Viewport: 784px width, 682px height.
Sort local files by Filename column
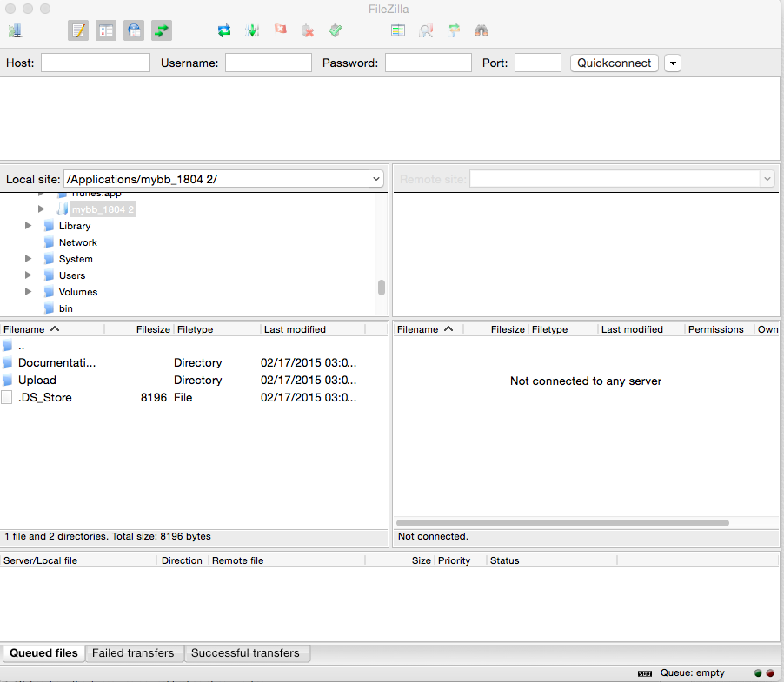tap(52, 329)
